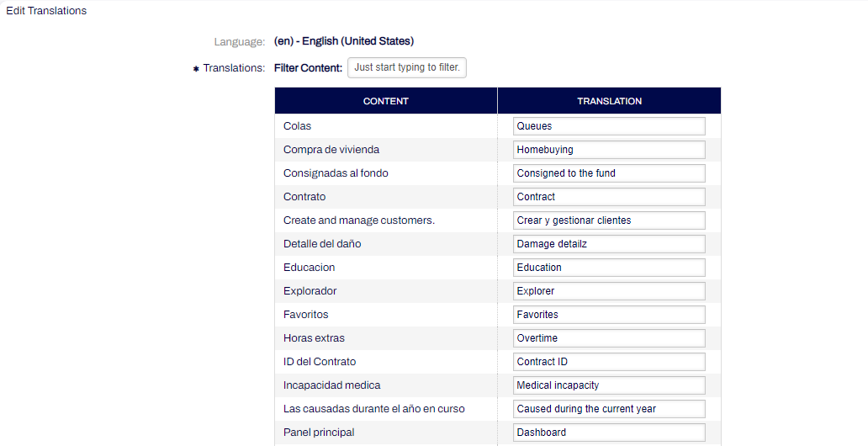
Task: Select the Favoritos content cell
Action: pyautogui.click(x=386, y=315)
